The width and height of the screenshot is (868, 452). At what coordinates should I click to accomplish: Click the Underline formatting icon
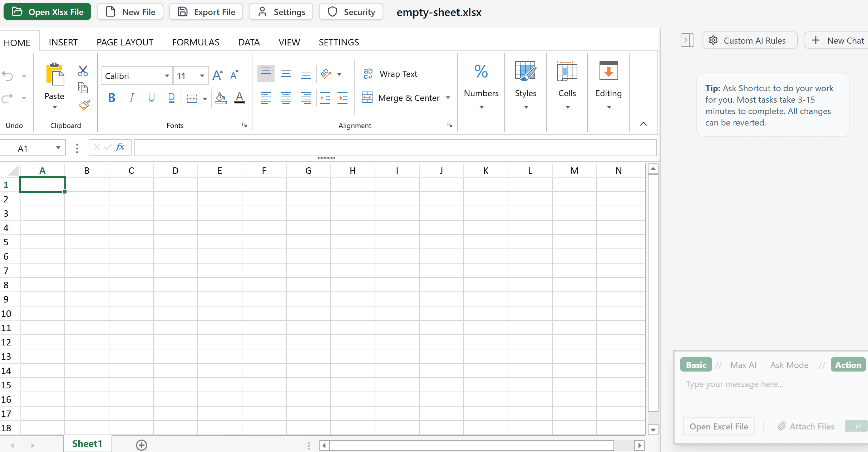tap(151, 98)
